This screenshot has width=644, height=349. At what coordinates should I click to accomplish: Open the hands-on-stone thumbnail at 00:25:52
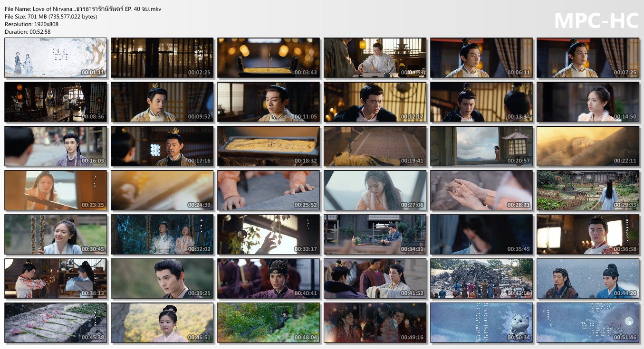point(269,190)
